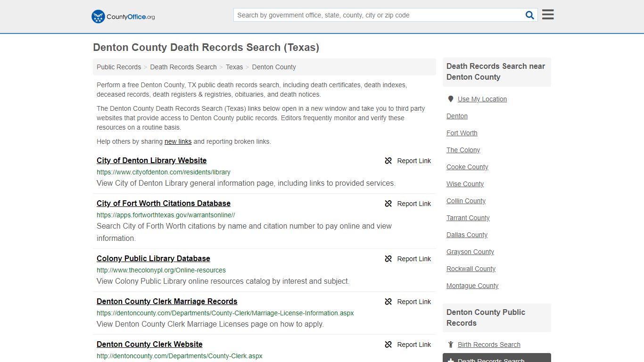The width and height of the screenshot is (644, 362).
Task: Open the County-Clerk.aspx URL
Action: pos(180,356)
